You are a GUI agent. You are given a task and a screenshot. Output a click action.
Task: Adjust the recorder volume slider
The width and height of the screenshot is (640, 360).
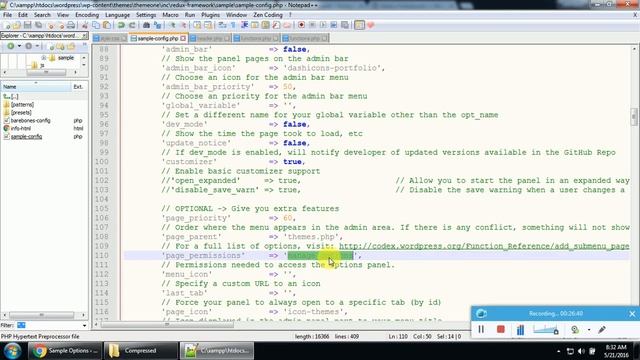546,330
